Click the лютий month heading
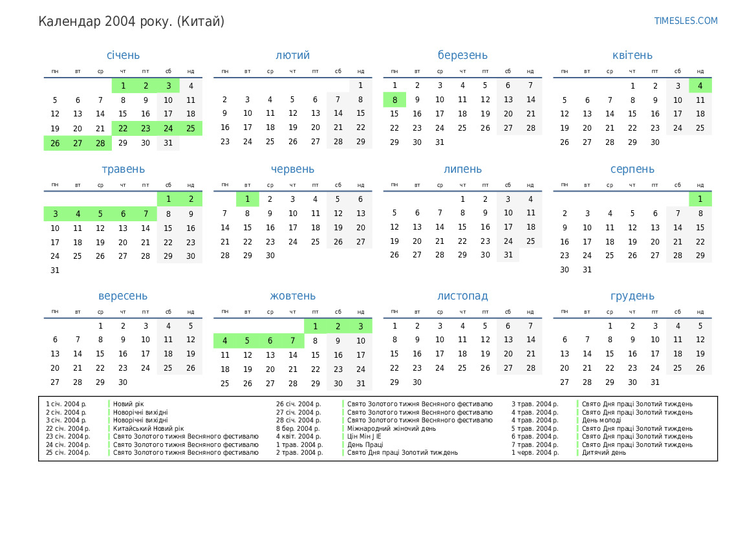 coord(292,56)
